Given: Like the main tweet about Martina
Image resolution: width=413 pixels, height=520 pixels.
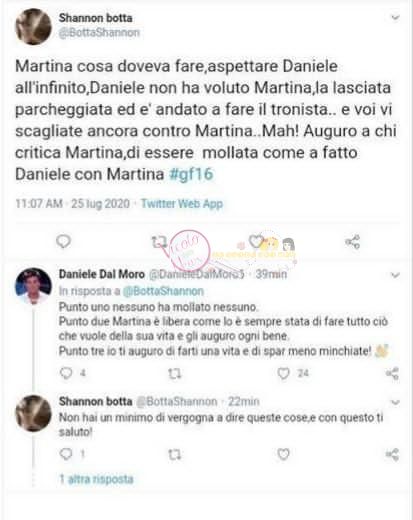Looking at the screenshot, I should (x=256, y=241).
